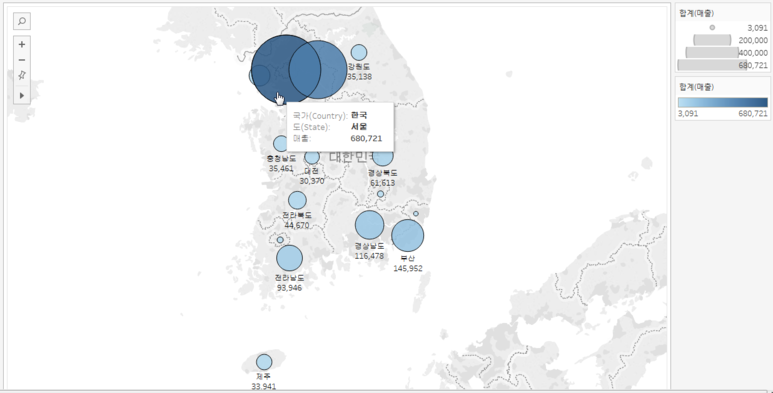Zoom in with the plus button
The image size is (773, 393).
click(22, 44)
